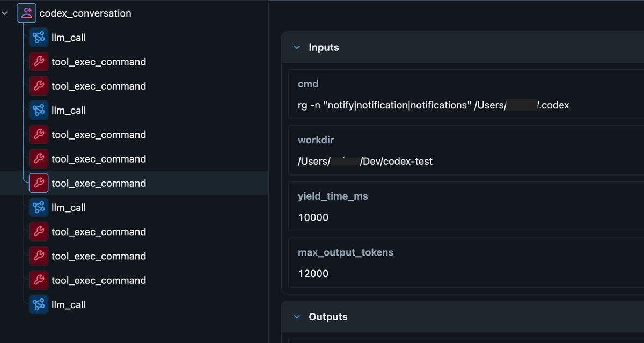The image size is (644, 343).
Task: Click the workdir path value
Action: click(x=365, y=161)
